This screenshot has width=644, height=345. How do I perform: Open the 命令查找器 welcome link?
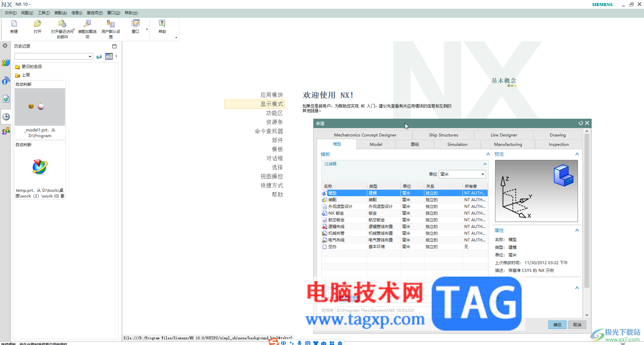pyautogui.click(x=269, y=131)
